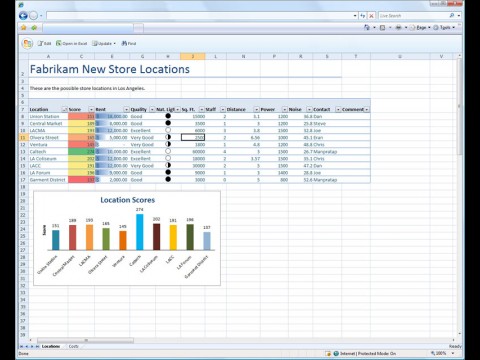The image size is (480, 360).
Task: Click the small new tab button
Action: [138, 28]
